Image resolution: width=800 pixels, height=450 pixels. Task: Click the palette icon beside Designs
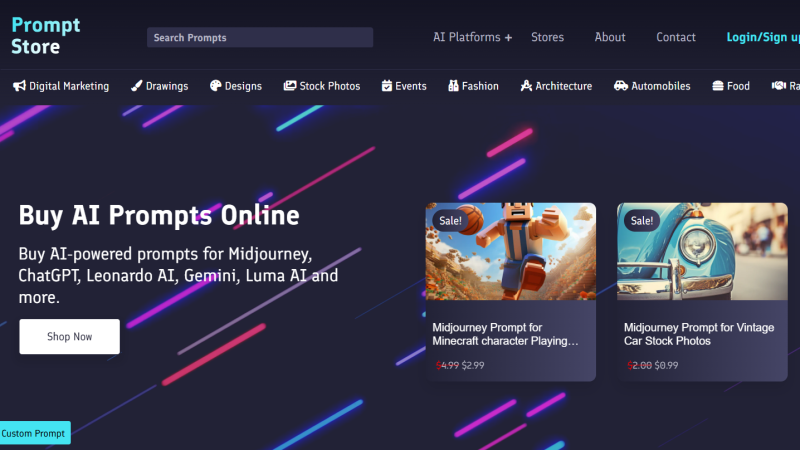click(x=215, y=86)
